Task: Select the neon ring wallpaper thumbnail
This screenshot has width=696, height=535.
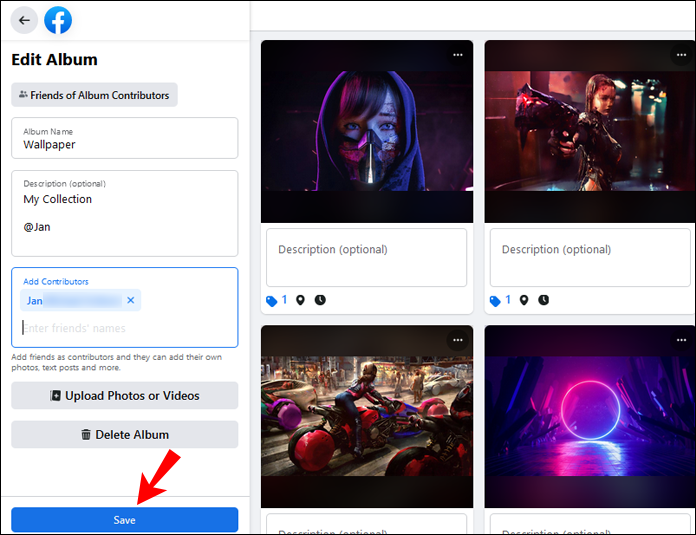Action: click(590, 416)
